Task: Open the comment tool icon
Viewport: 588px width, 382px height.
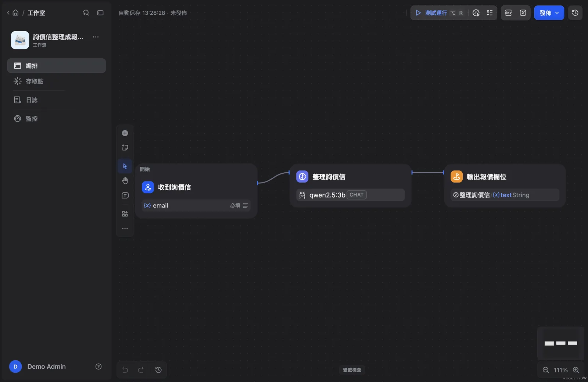Action: (x=125, y=195)
